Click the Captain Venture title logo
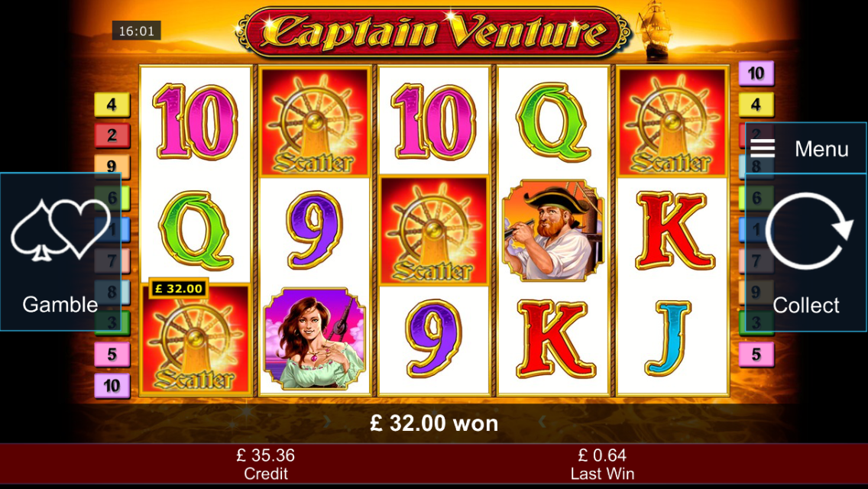This screenshot has height=489, width=868. coord(434,32)
